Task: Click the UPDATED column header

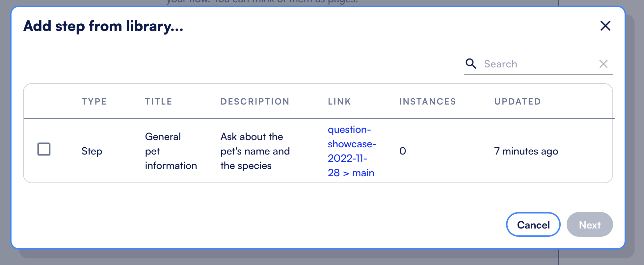Action: 518,102
